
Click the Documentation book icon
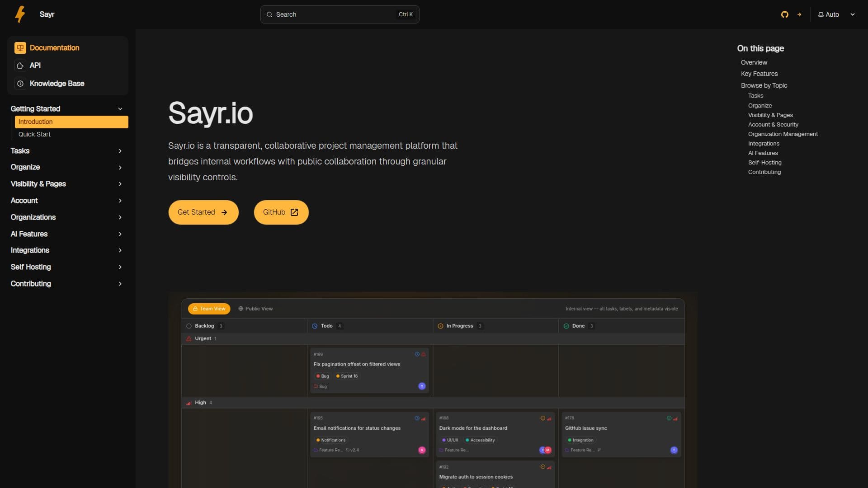click(20, 48)
